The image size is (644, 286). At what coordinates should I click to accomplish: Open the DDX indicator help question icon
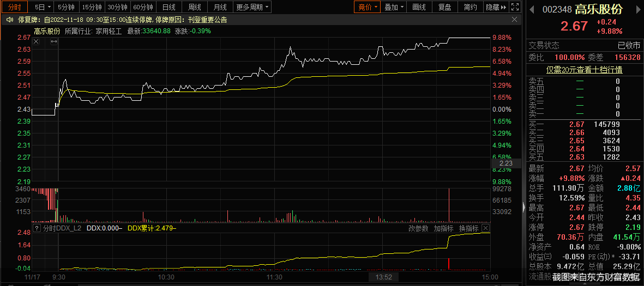(x=37, y=228)
